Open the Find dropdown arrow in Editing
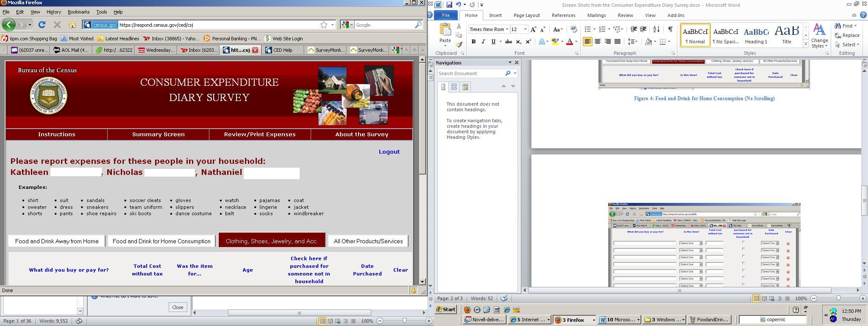Screen dimensions: 868x326 click(855, 26)
